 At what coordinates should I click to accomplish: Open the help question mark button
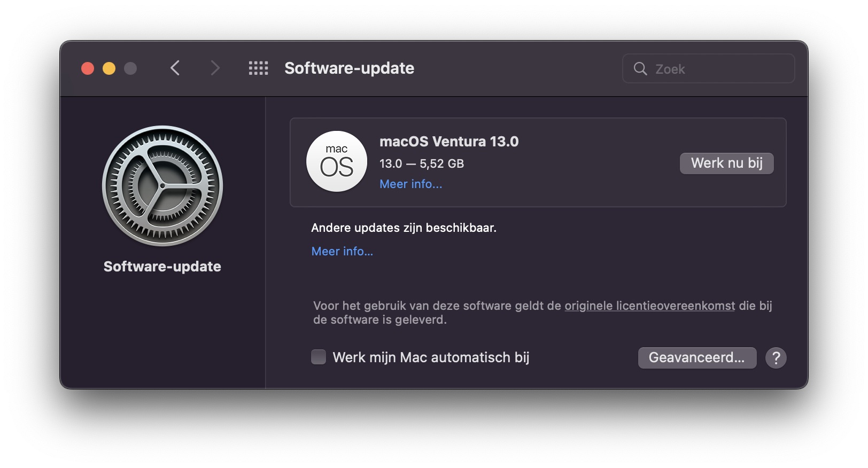[x=776, y=358]
